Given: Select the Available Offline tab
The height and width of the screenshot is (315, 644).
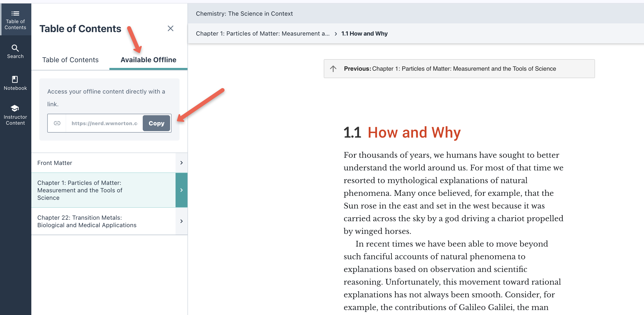Looking at the screenshot, I should (148, 60).
